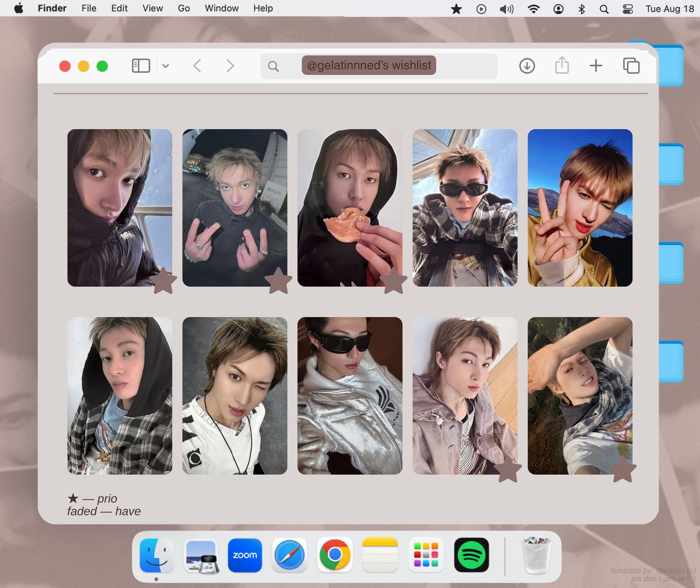Add a new tab with plus icon

coord(596,66)
